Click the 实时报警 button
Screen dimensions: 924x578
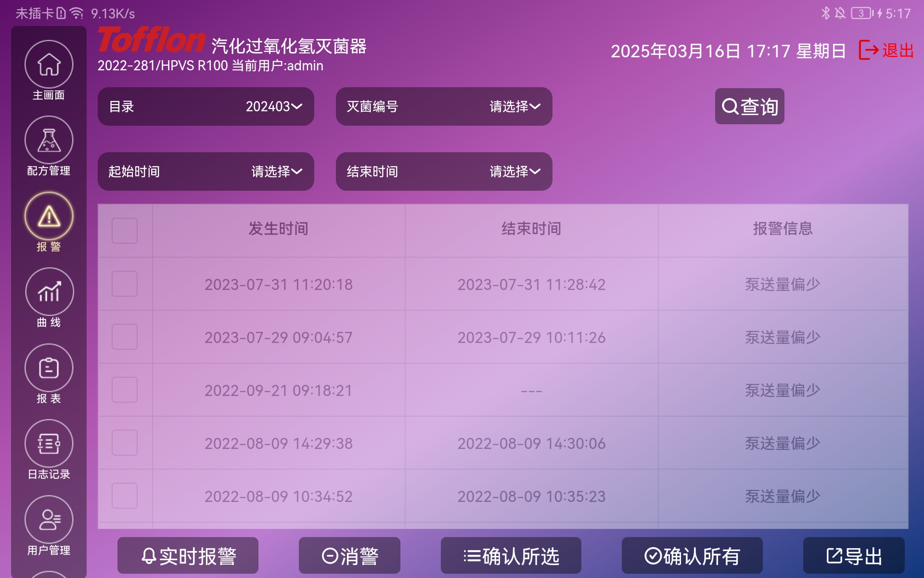pyautogui.click(x=188, y=556)
